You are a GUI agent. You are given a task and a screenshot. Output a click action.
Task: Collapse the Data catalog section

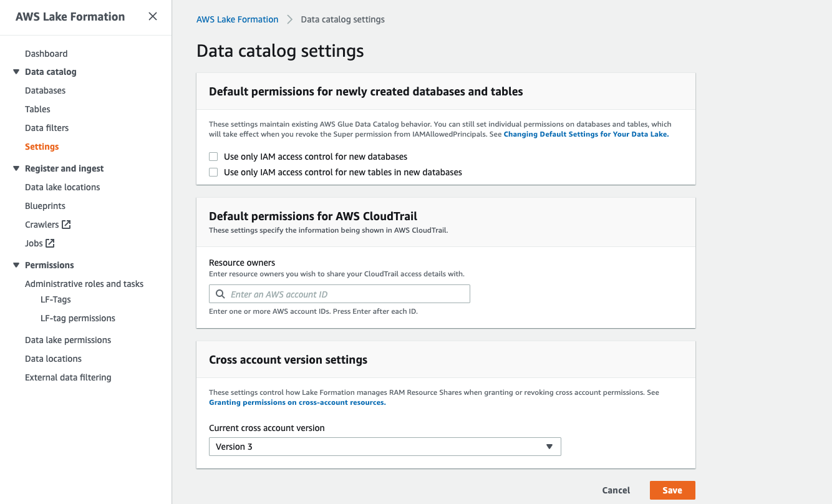point(16,72)
